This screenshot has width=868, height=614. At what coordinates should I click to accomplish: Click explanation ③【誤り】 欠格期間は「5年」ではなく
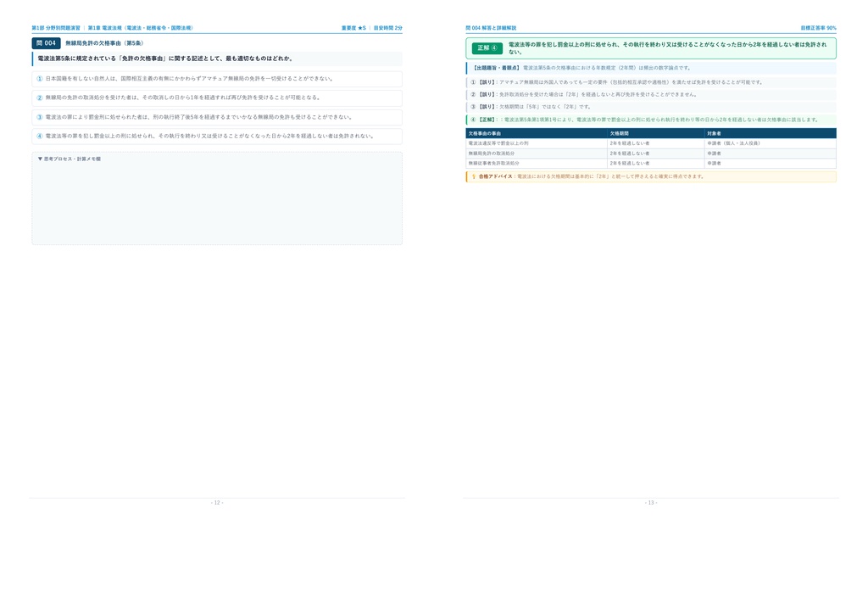(651, 107)
